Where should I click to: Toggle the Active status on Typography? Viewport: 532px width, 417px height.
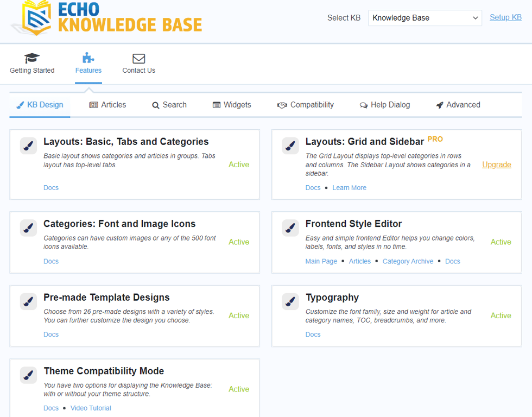[x=501, y=315]
